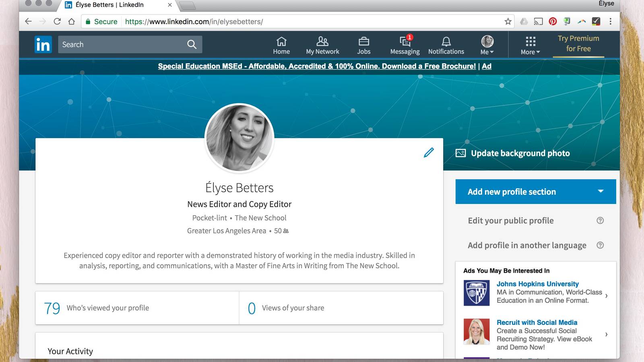Open the Johns Hopkins University ad title

point(537,284)
